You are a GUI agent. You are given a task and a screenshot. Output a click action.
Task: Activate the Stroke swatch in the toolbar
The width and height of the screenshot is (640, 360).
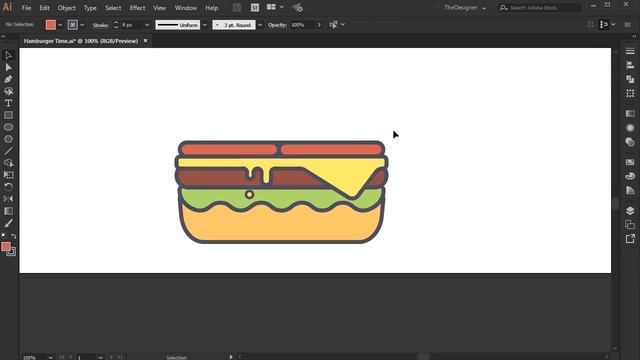11,252
